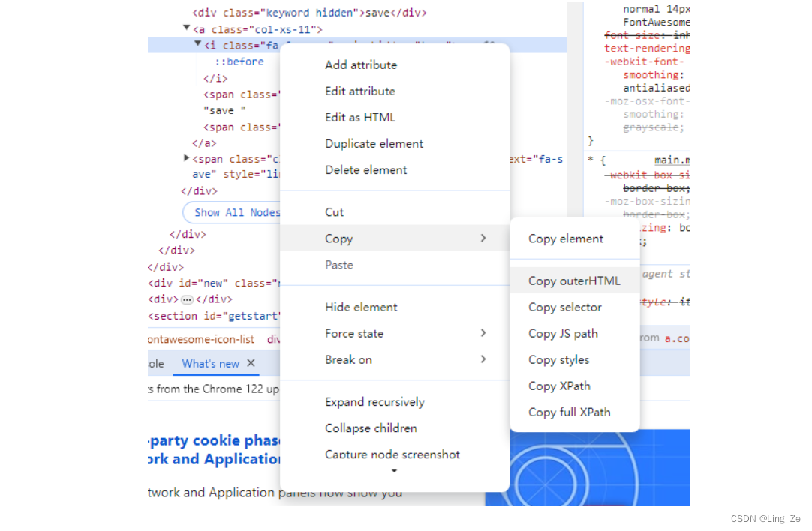The width and height of the screenshot is (812, 531).
Task: Click the text-rendering CSS property
Action: point(647,49)
